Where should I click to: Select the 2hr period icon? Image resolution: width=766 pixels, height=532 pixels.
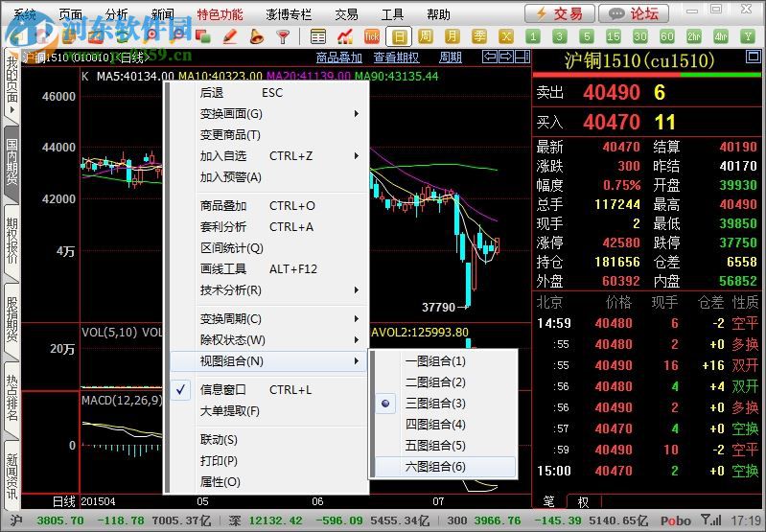pyautogui.click(x=694, y=36)
